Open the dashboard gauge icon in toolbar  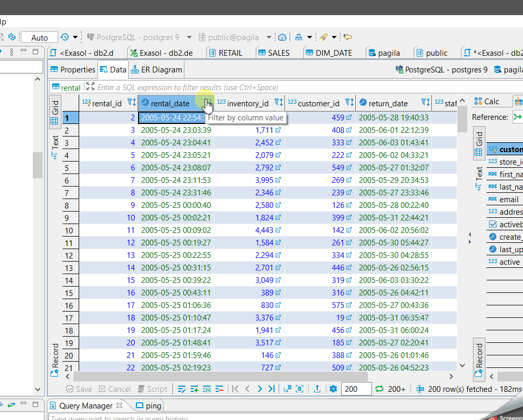pyautogui.click(x=282, y=37)
